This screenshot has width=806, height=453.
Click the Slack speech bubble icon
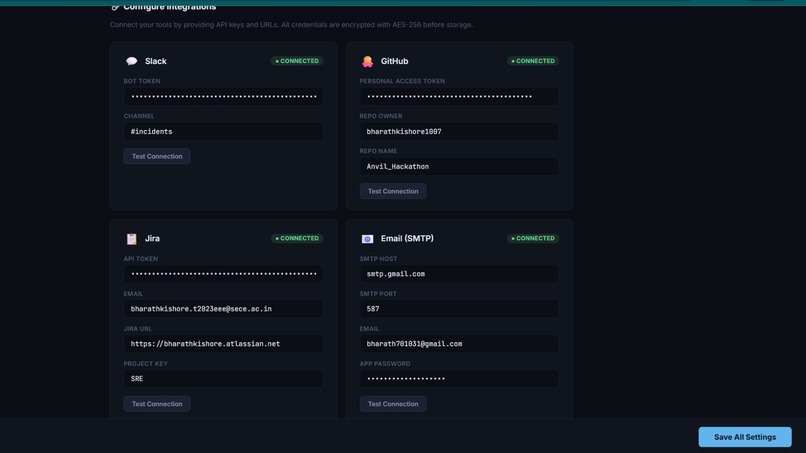point(132,61)
